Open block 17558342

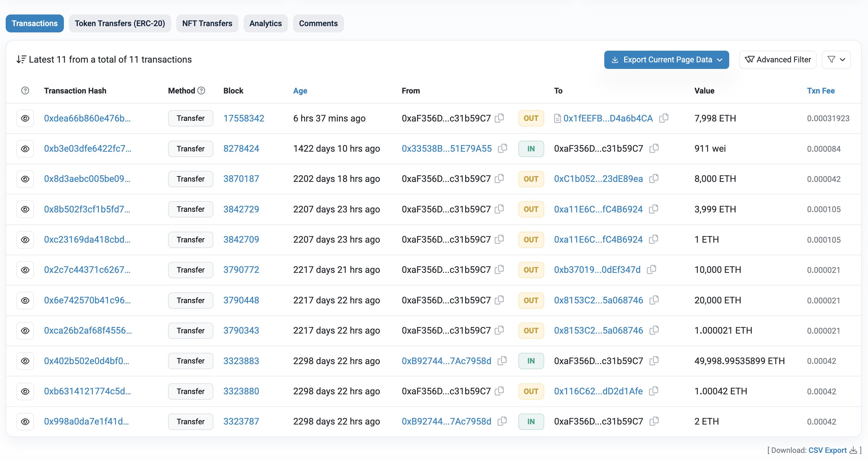(x=244, y=118)
